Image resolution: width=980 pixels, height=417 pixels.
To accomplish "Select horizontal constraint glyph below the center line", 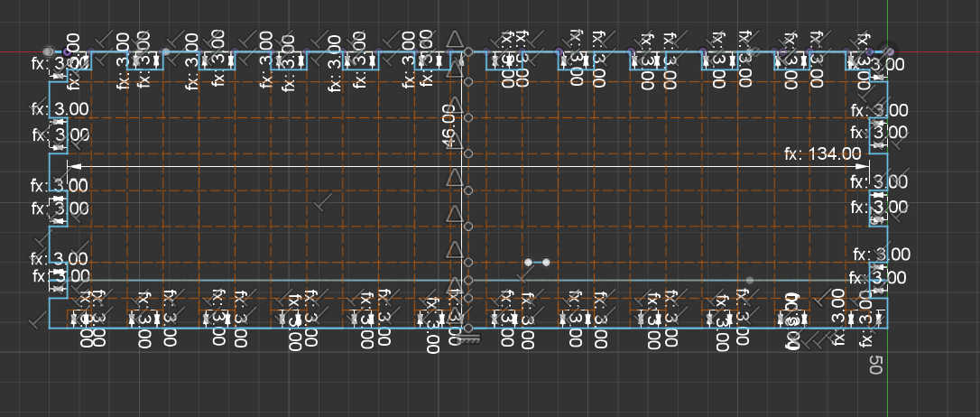I will [469, 339].
